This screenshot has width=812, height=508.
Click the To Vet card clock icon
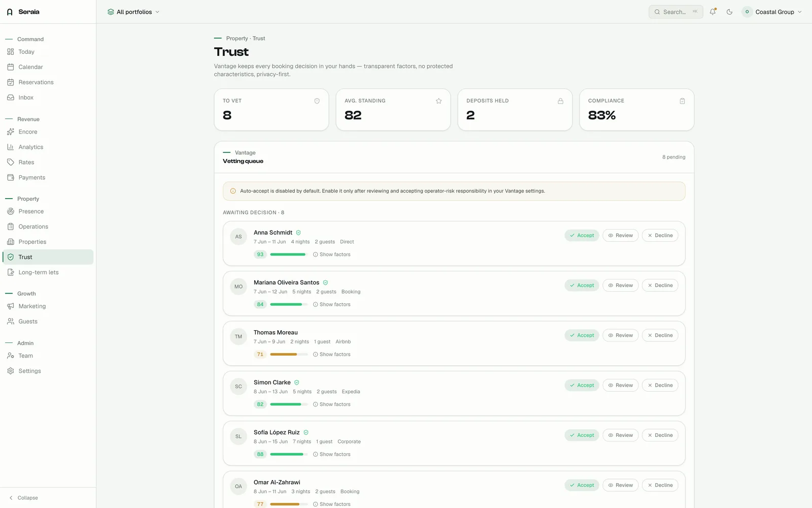[x=317, y=101]
